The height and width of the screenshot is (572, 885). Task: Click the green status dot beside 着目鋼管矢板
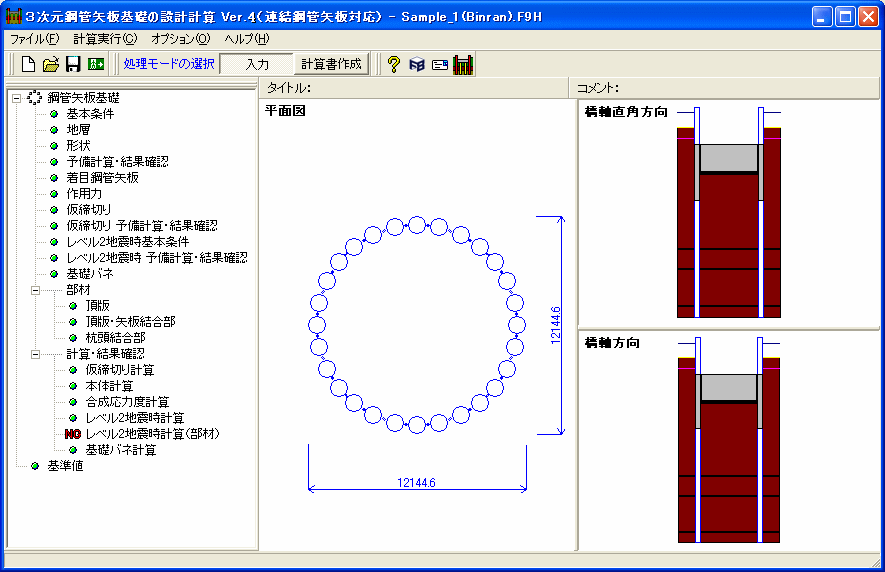[x=54, y=178]
